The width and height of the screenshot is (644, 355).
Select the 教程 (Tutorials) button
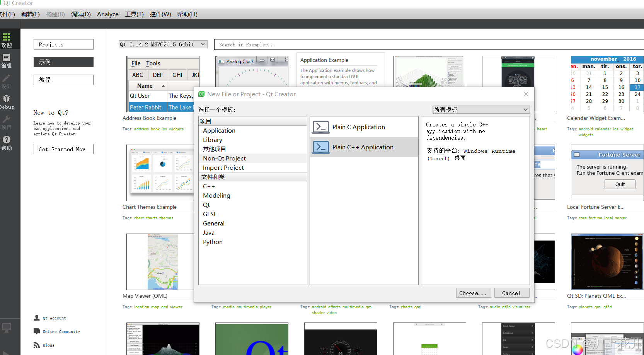click(x=63, y=80)
